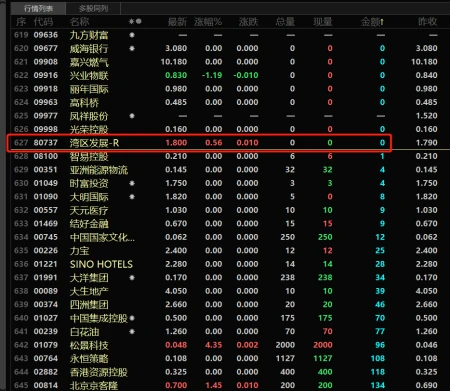This screenshot has height=391, width=450.
Task: Select the 湾区发展-R stock name
Action: (94, 143)
